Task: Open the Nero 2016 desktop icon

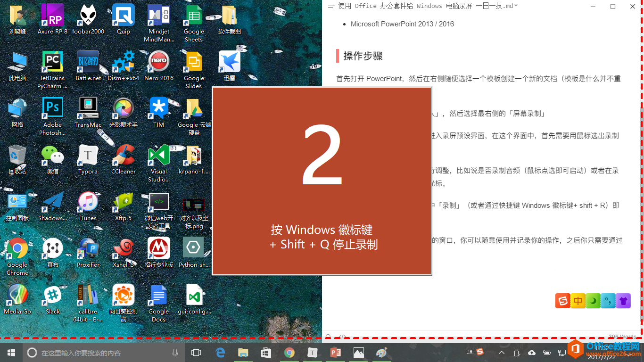Action: 159,66
